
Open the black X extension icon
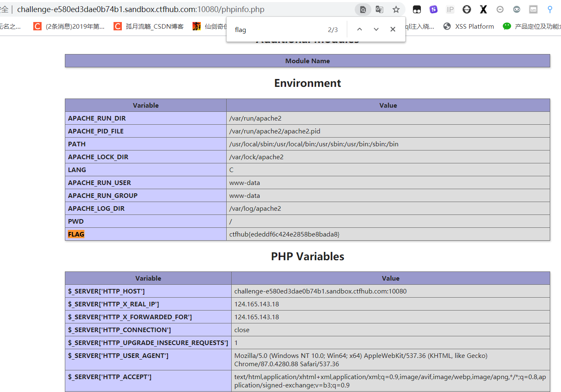[483, 10]
